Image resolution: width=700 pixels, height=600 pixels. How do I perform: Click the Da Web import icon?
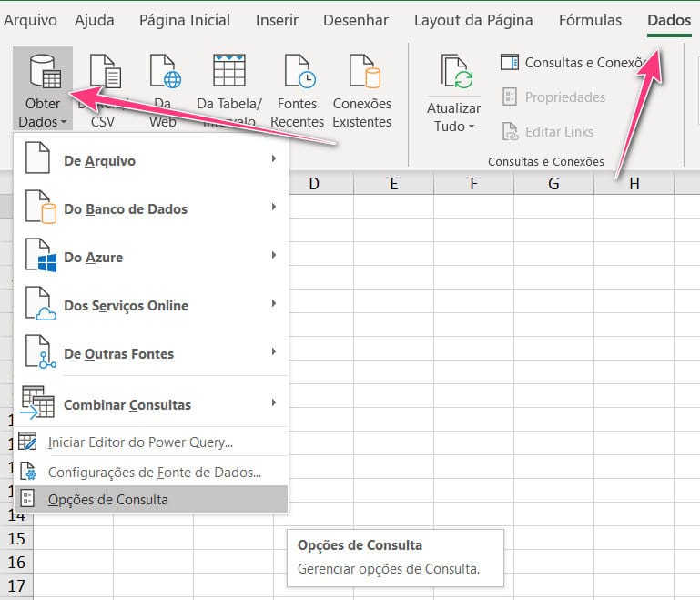click(165, 71)
